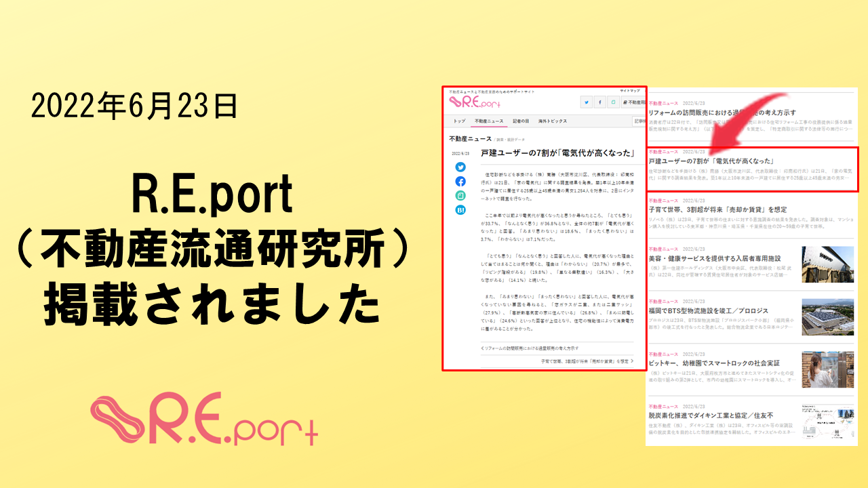Go to previous article リフォームの訪問販売
The width and height of the screenshot is (868, 488).
pos(519,348)
